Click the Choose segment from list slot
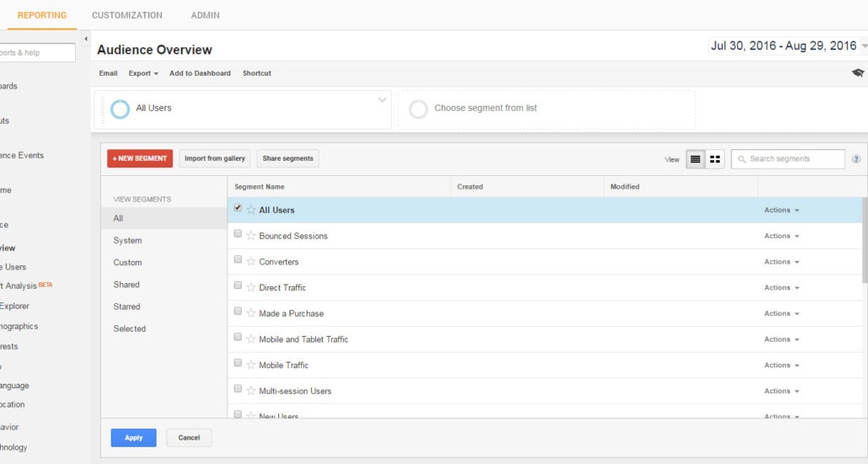 [x=547, y=109]
